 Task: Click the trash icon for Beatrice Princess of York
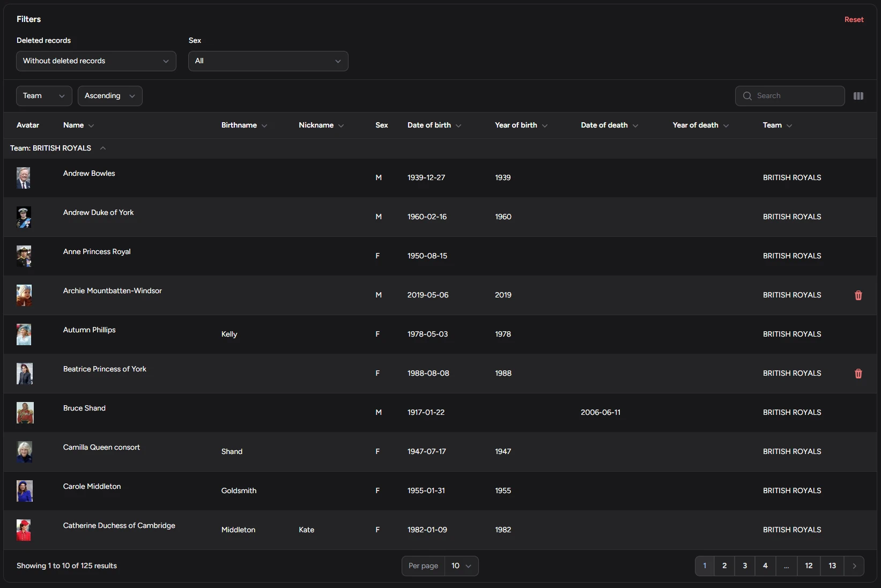click(858, 374)
